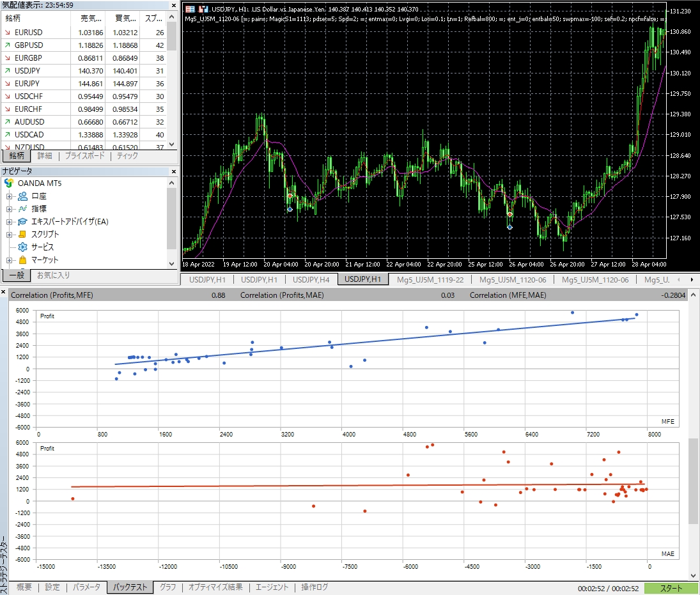Click the green up arrow beside GBPUSD
This screenshot has width=700, height=595.
click(x=8, y=45)
